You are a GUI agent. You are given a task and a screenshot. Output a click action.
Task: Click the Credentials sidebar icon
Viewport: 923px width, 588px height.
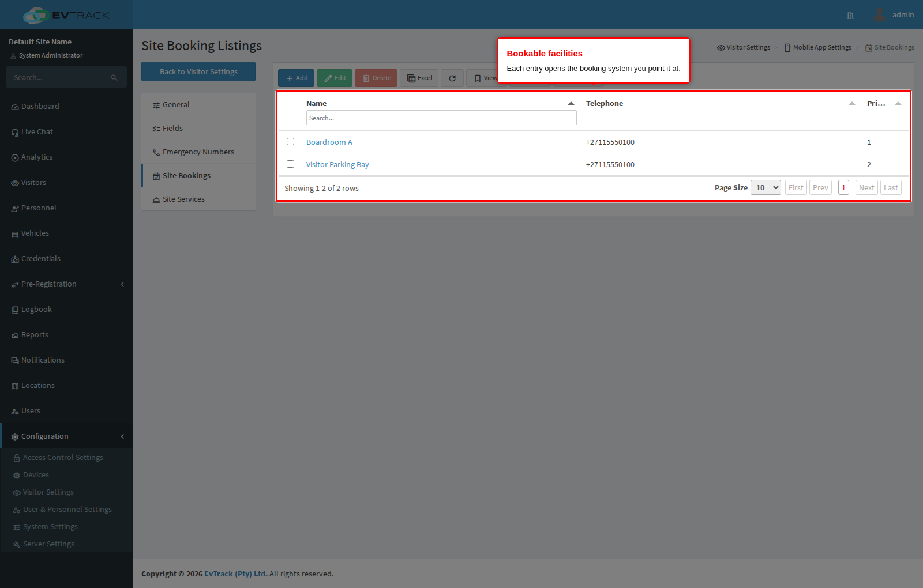point(15,259)
